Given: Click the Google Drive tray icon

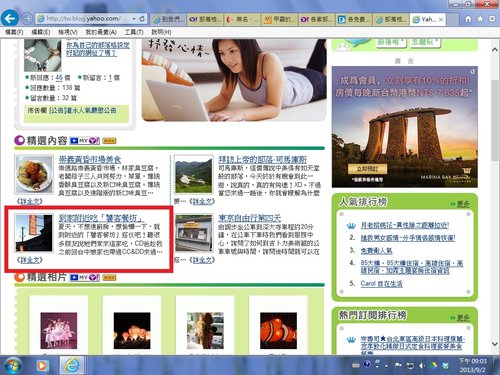Looking at the screenshot, I should 434,366.
